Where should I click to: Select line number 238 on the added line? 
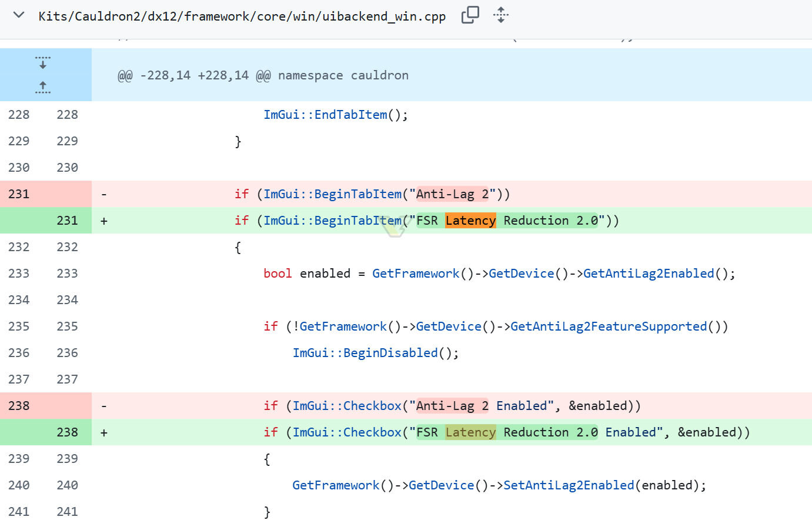(x=68, y=432)
